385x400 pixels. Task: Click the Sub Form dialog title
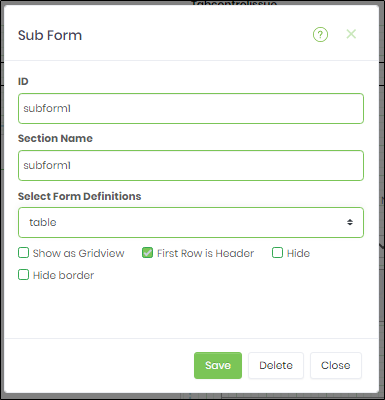[x=50, y=35]
